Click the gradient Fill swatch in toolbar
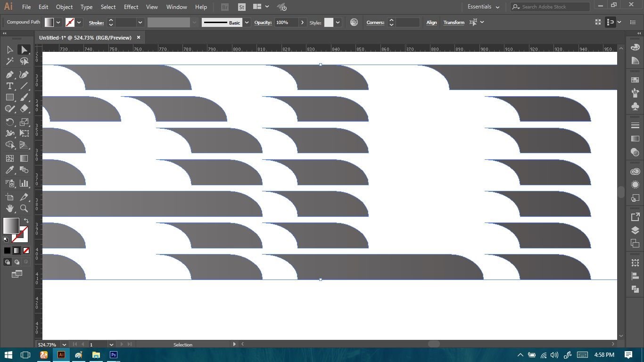This screenshot has height=362, width=644. (11, 226)
